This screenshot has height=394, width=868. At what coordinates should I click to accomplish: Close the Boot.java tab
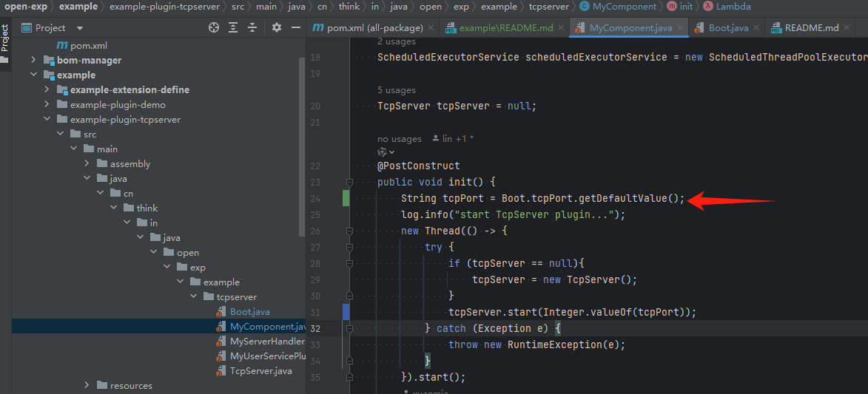(757, 28)
